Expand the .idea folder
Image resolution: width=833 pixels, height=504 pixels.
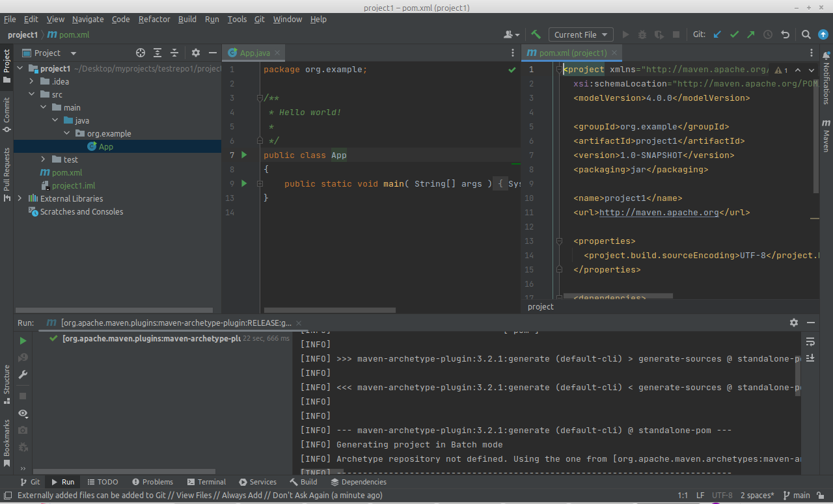[31, 81]
